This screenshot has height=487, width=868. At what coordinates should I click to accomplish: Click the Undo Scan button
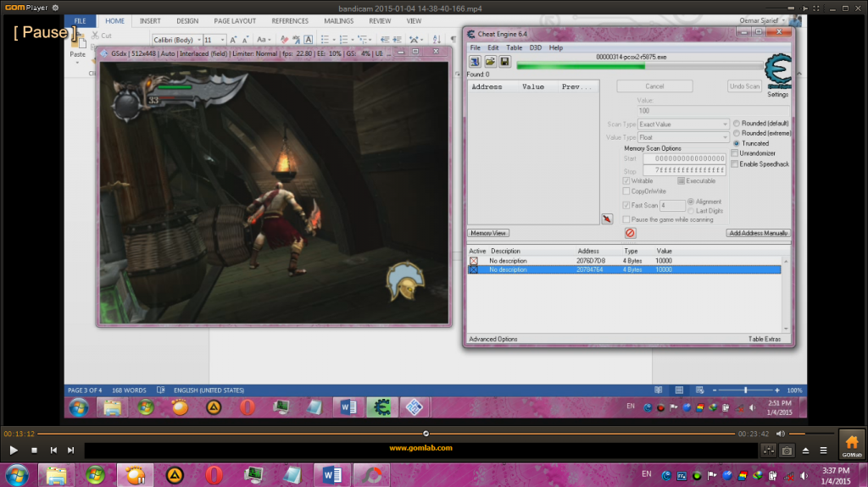(744, 86)
